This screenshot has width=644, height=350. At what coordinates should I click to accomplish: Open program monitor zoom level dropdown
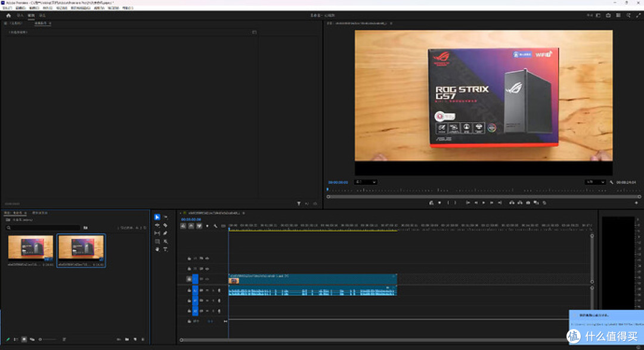pyautogui.click(x=366, y=182)
